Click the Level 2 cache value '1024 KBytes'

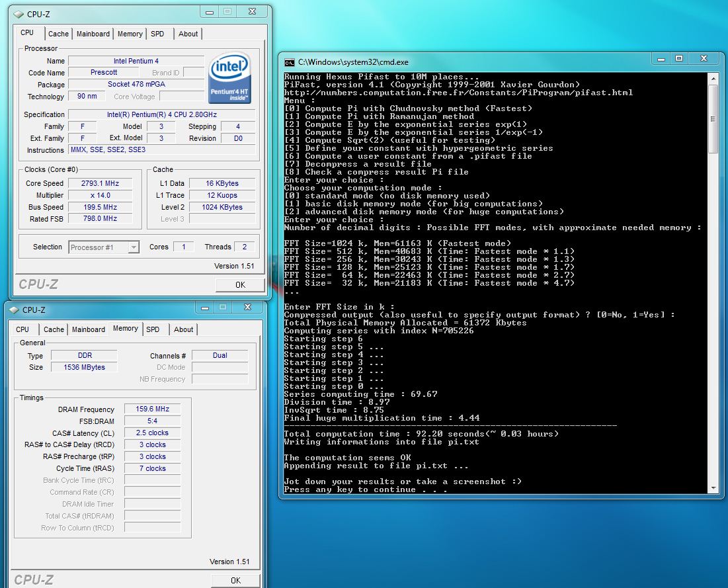(x=222, y=207)
